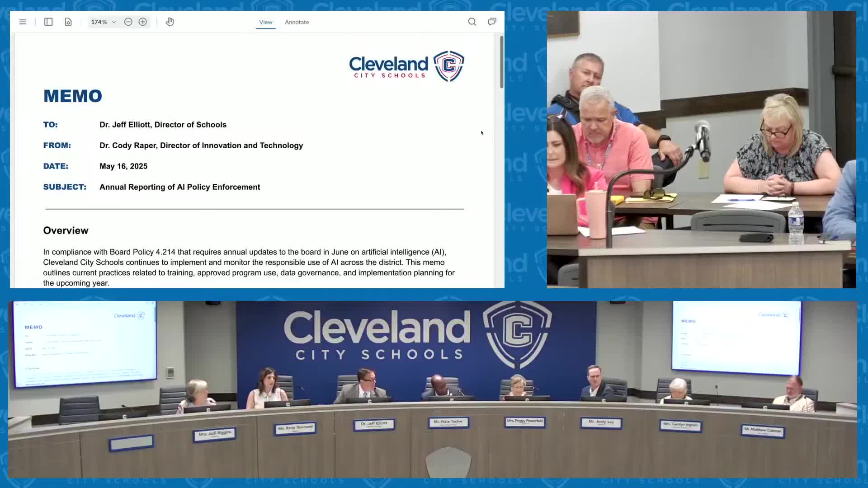Open the comments panel icon

pos(492,22)
